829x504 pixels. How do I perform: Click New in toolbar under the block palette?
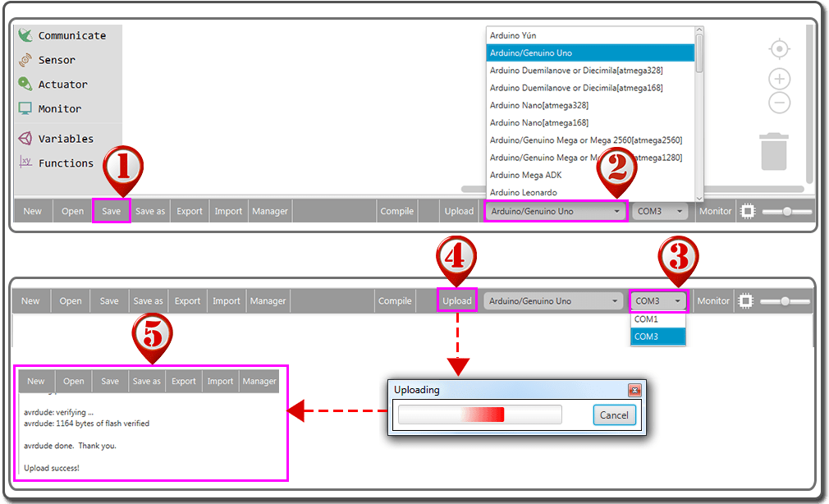[x=32, y=211]
